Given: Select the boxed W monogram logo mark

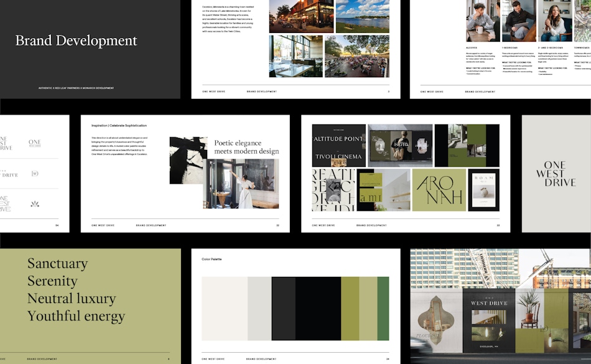Looking at the screenshot, I should point(35,174).
